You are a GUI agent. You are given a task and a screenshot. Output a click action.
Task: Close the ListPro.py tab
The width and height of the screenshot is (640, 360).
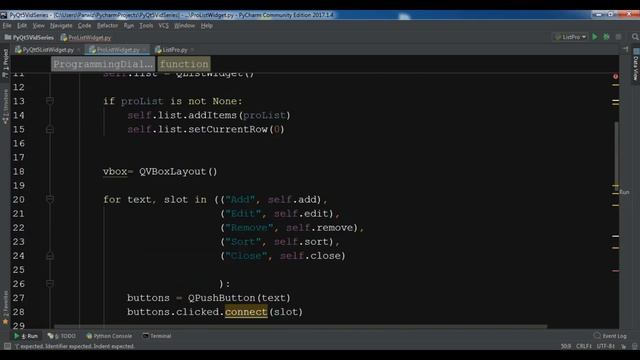192,50
